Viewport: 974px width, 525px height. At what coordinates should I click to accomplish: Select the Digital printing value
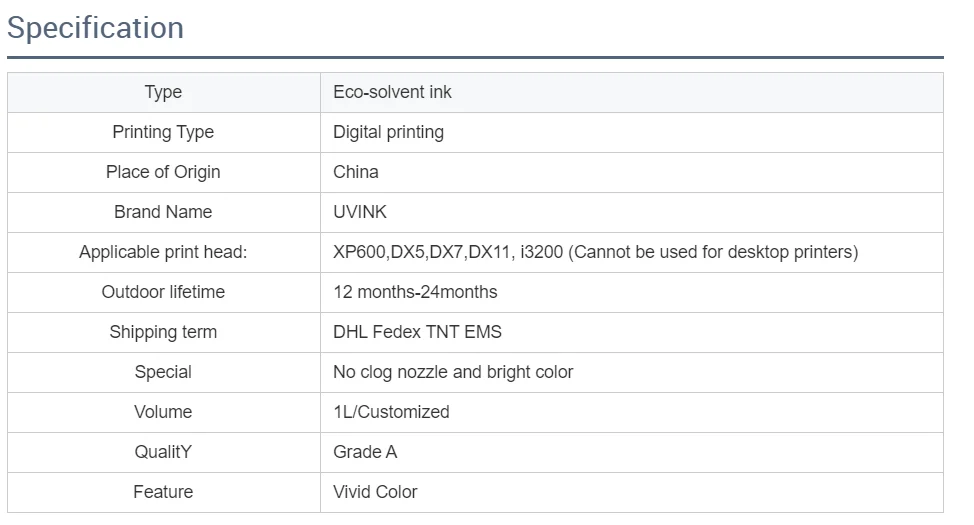click(388, 132)
